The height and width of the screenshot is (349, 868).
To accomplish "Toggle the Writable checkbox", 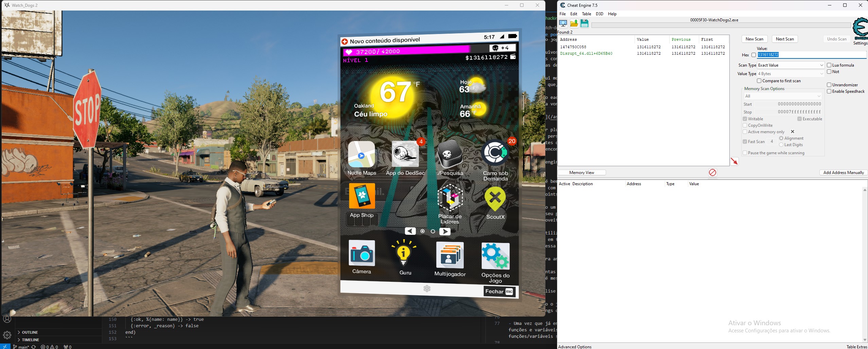I will click(745, 119).
